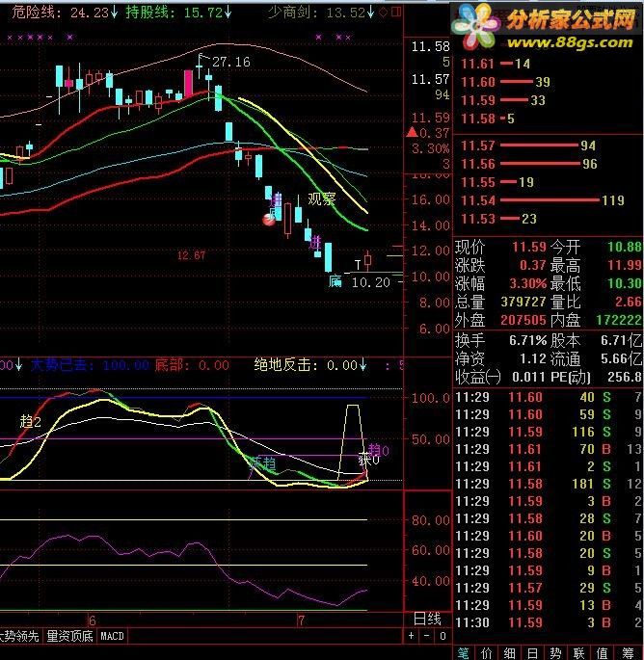Click the red up-triangle beside 0.37
Image resolution: width=644 pixels, height=660 pixels.
[x=412, y=133]
